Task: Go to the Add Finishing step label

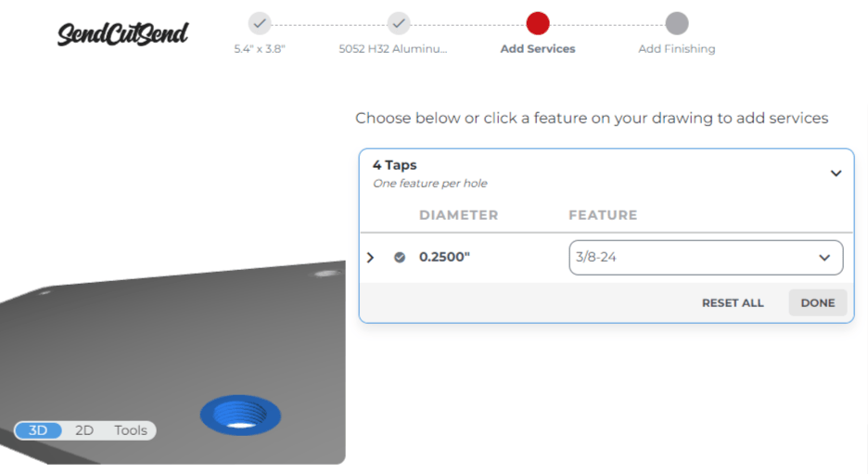Action: pos(676,49)
